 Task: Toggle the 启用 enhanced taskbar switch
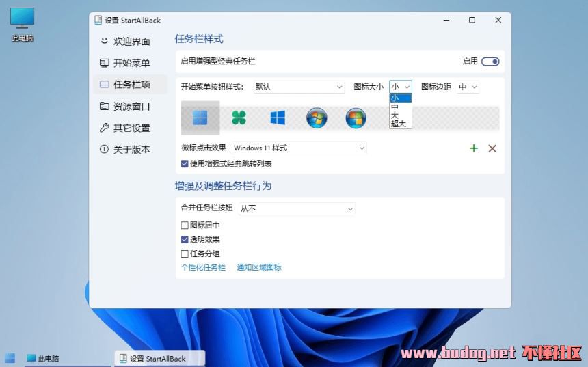pyautogui.click(x=490, y=62)
